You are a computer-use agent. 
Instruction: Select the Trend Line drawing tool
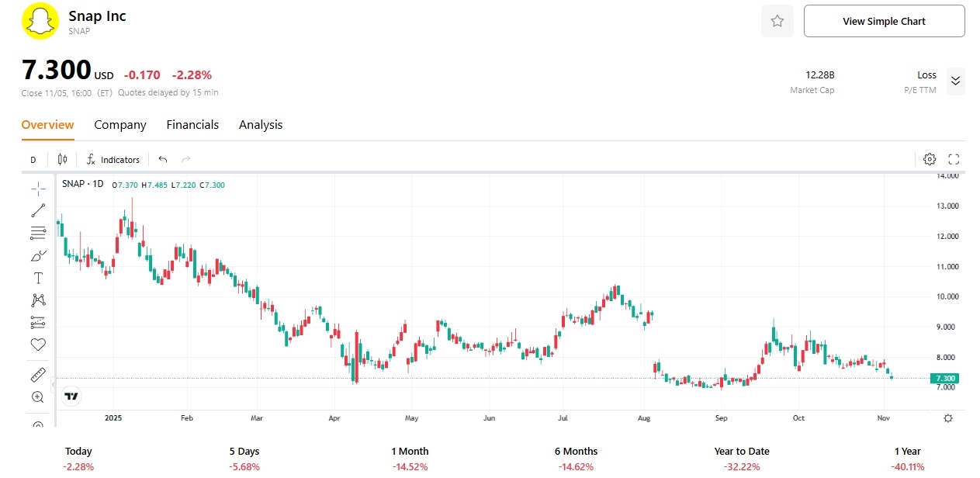coord(37,210)
